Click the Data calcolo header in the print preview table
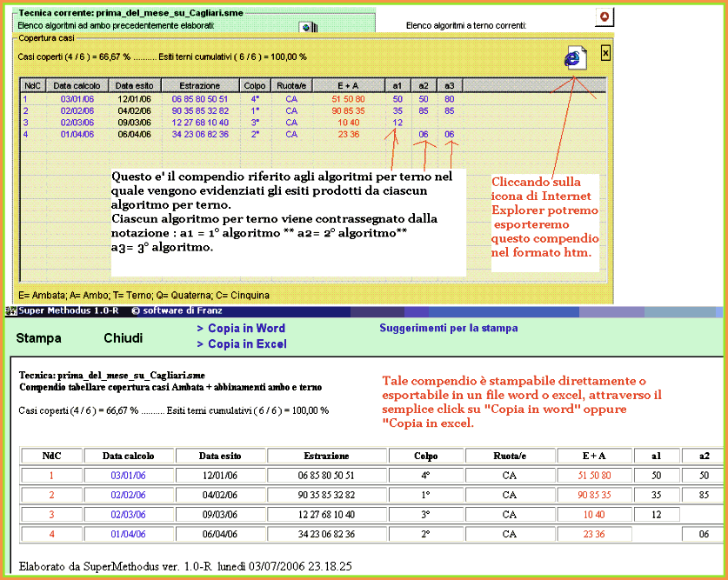 [x=128, y=456]
